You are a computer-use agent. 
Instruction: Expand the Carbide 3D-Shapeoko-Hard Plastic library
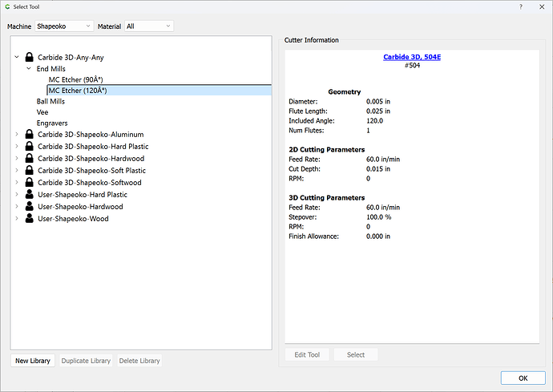[17, 147]
